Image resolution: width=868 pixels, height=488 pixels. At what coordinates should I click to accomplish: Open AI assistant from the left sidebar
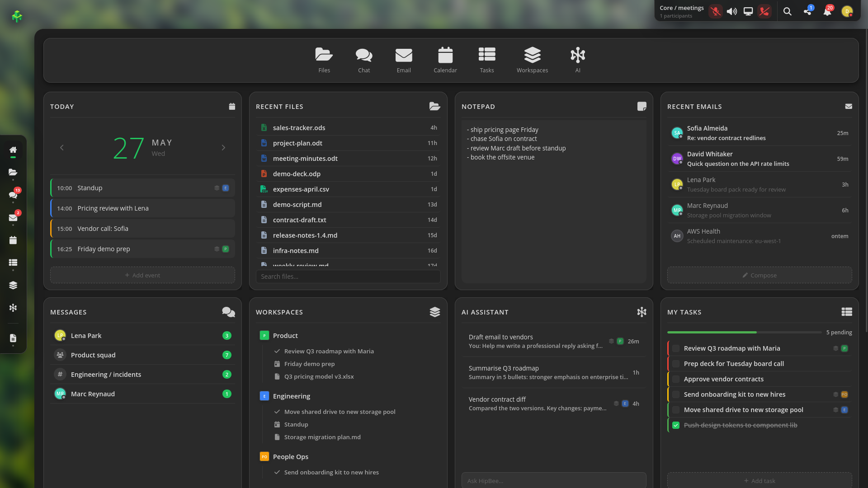[x=13, y=308]
